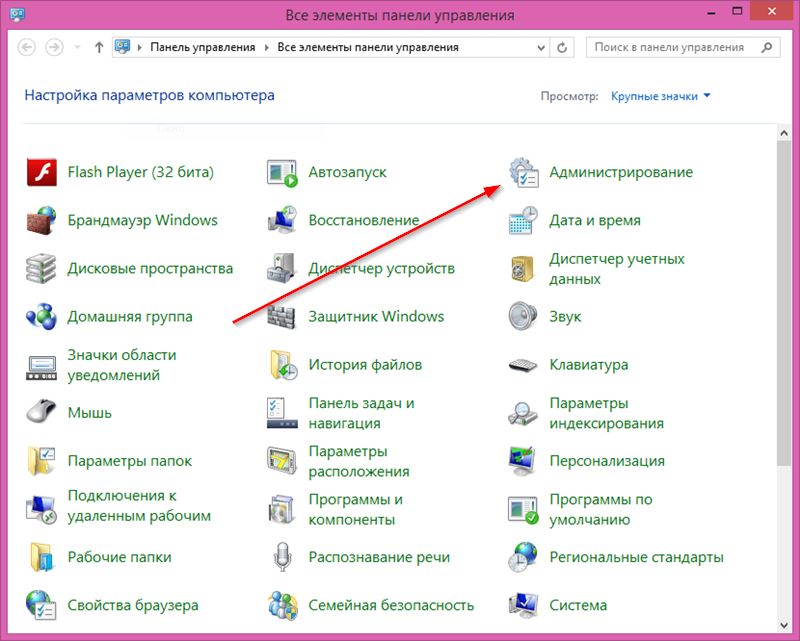Image resolution: width=800 pixels, height=641 pixels.
Task: Open the Крупные значки view dropdown
Action: click(660, 96)
